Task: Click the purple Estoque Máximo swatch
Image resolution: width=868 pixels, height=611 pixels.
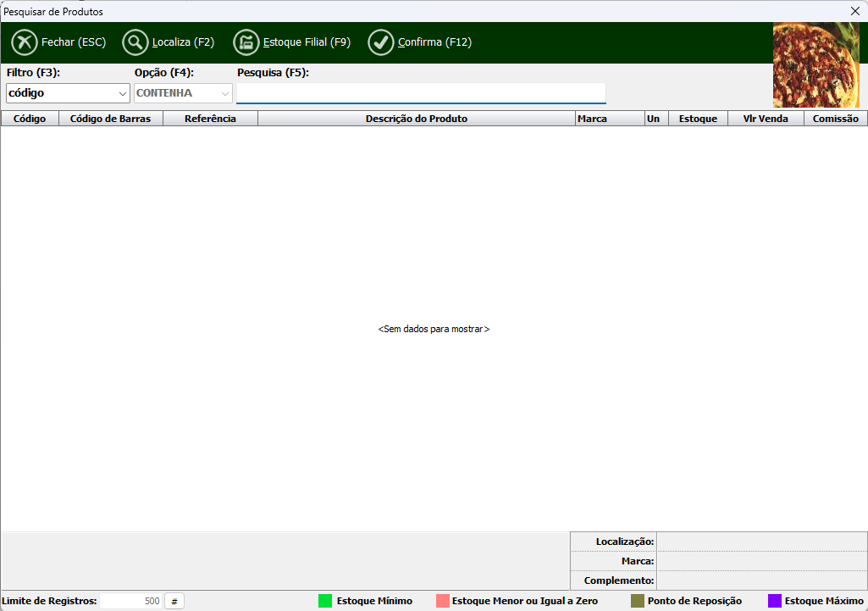Action: (x=774, y=601)
